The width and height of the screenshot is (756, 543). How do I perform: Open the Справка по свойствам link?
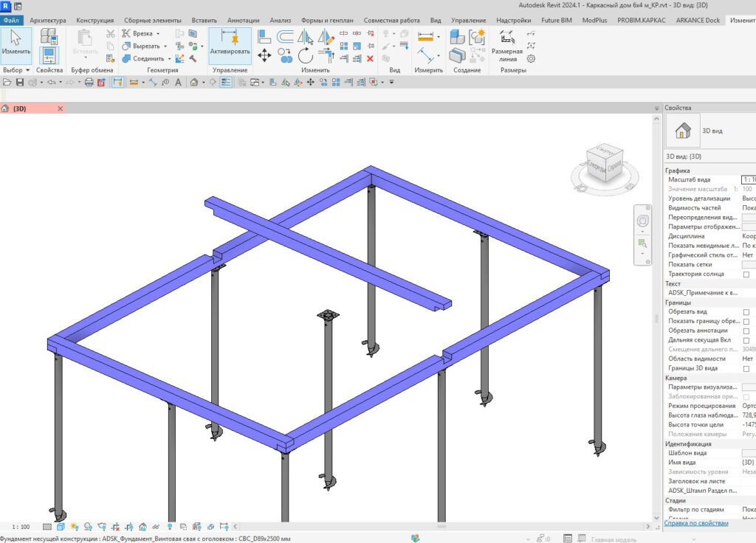[x=695, y=523]
